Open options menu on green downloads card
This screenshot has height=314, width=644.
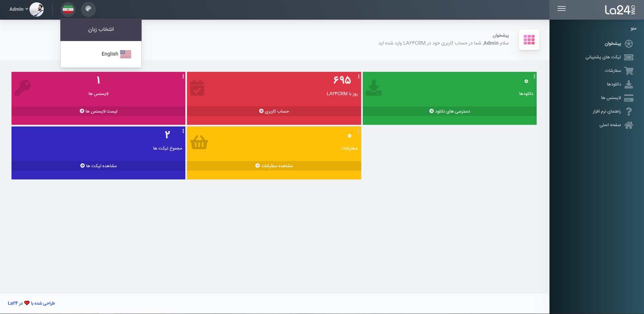534,77
